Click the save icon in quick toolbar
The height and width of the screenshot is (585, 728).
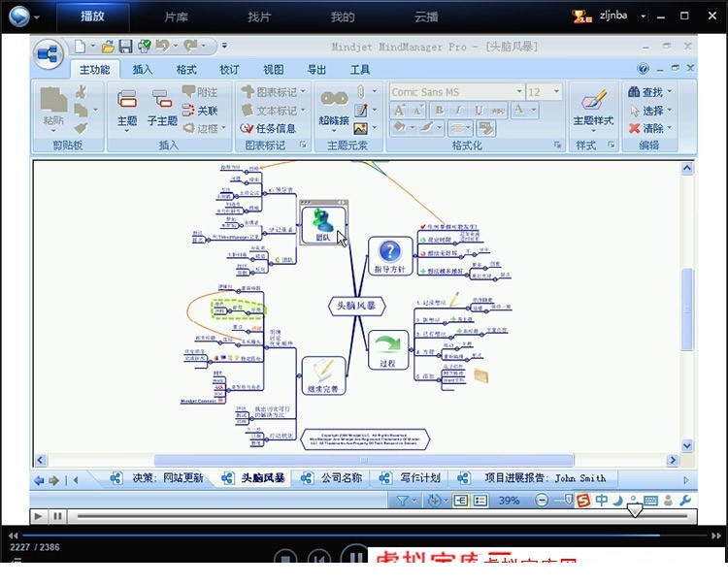pyautogui.click(x=125, y=46)
